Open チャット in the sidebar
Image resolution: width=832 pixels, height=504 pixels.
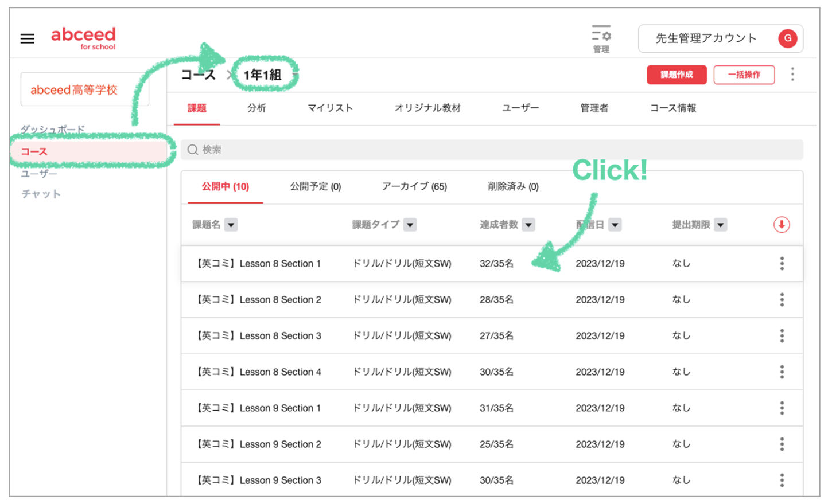click(41, 194)
